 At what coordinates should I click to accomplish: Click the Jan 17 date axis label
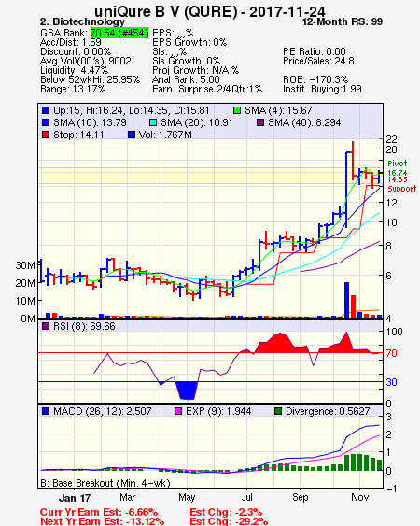(75, 498)
